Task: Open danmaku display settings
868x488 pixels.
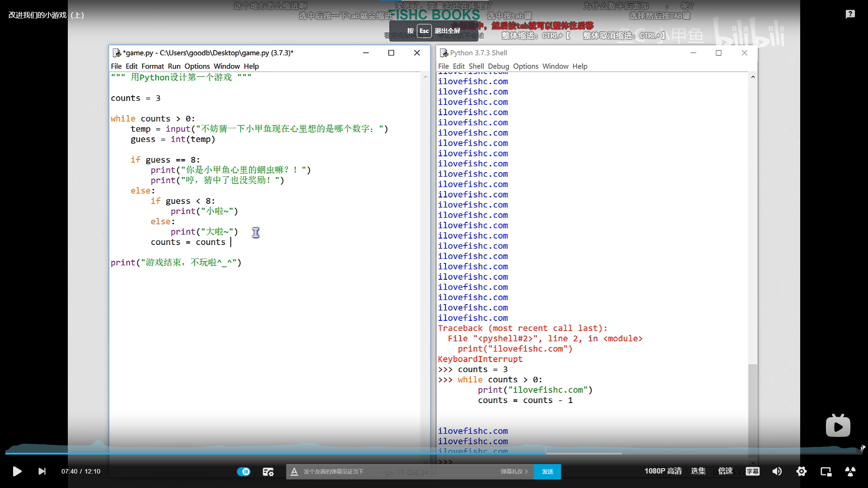Action: [x=268, y=471]
